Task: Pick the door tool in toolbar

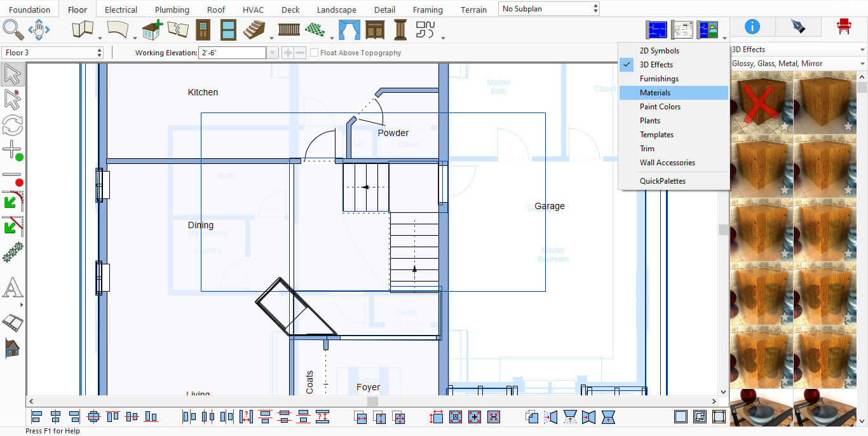Action: click(203, 29)
